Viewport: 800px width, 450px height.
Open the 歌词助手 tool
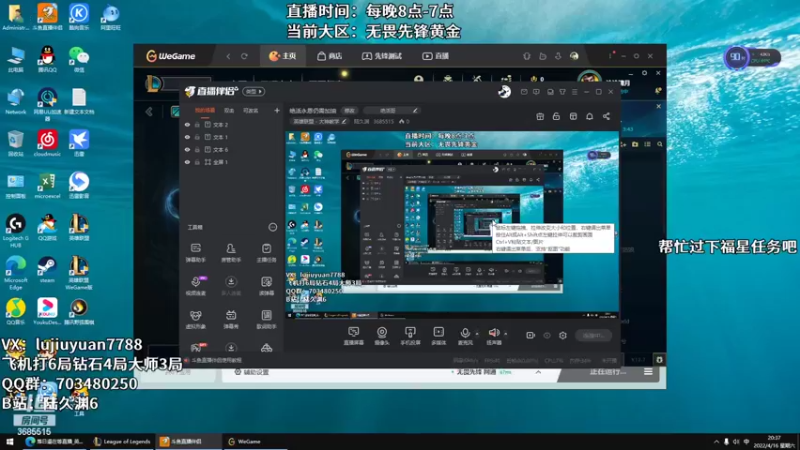[266, 319]
